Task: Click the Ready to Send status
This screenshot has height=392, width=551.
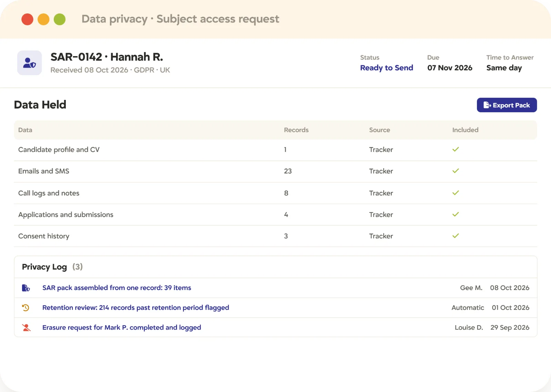Action: pyautogui.click(x=386, y=68)
